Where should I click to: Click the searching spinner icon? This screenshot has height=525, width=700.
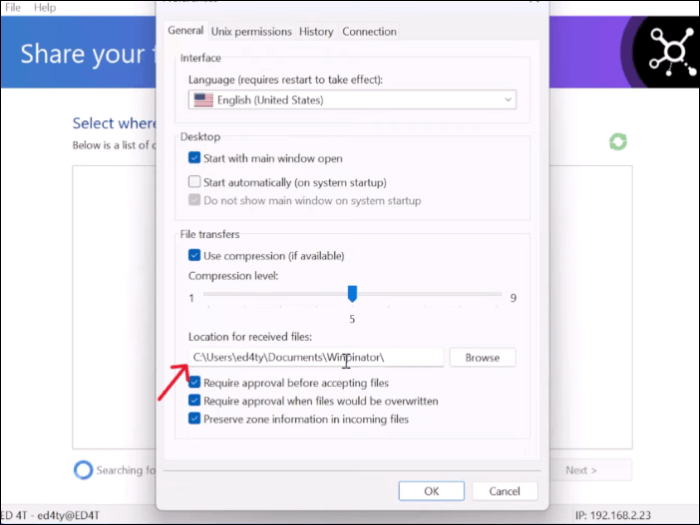(83, 470)
